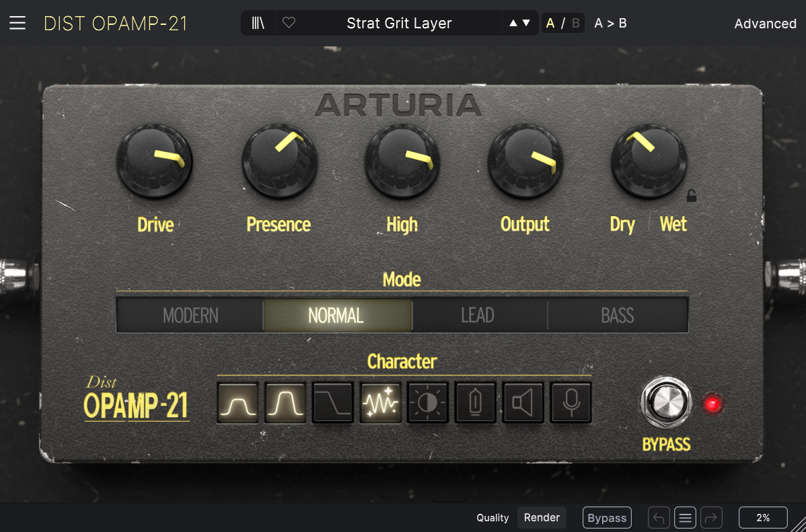Toggle the Dry/Wet lock icon
The height and width of the screenshot is (532, 806).
click(692, 195)
